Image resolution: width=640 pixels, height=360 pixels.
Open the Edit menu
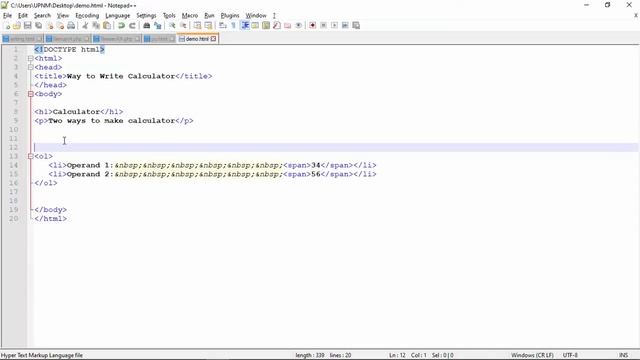point(23,16)
